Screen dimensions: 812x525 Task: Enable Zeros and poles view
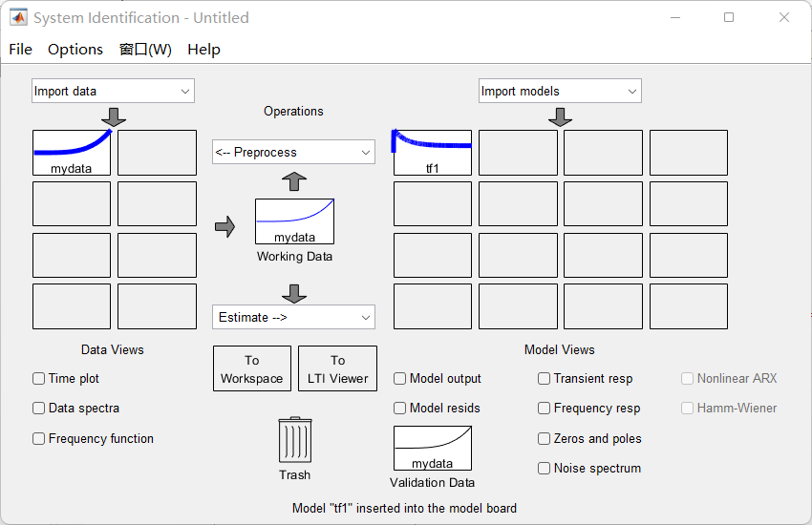tap(544, 439)
